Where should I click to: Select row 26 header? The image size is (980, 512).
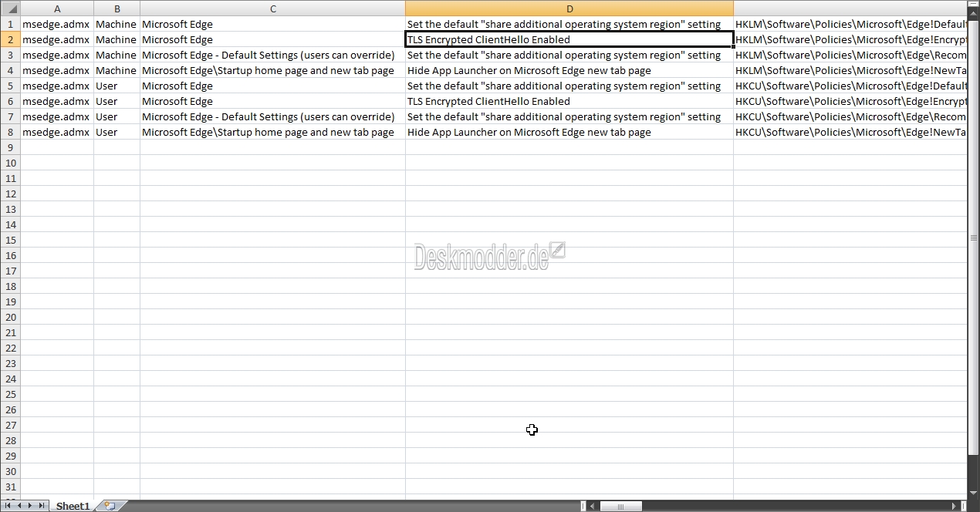pos(10,409)
